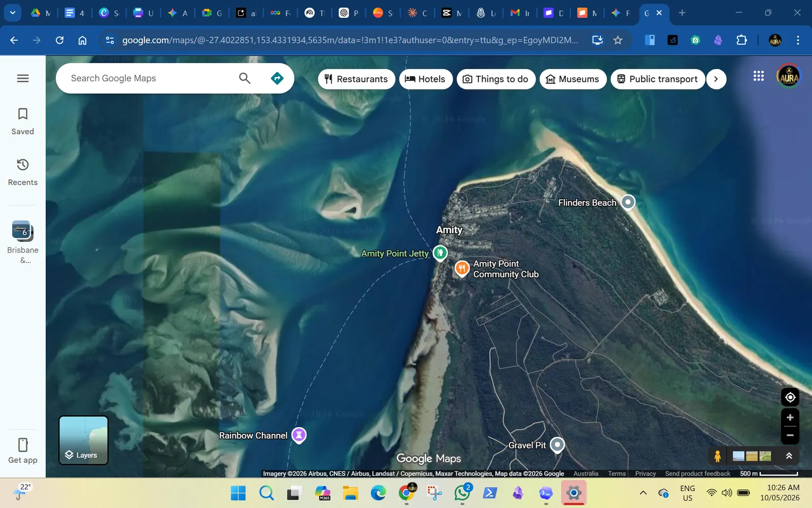Open the weather widget showing 22°
Viewport: 812px width, 508px height.
(21, 492)
